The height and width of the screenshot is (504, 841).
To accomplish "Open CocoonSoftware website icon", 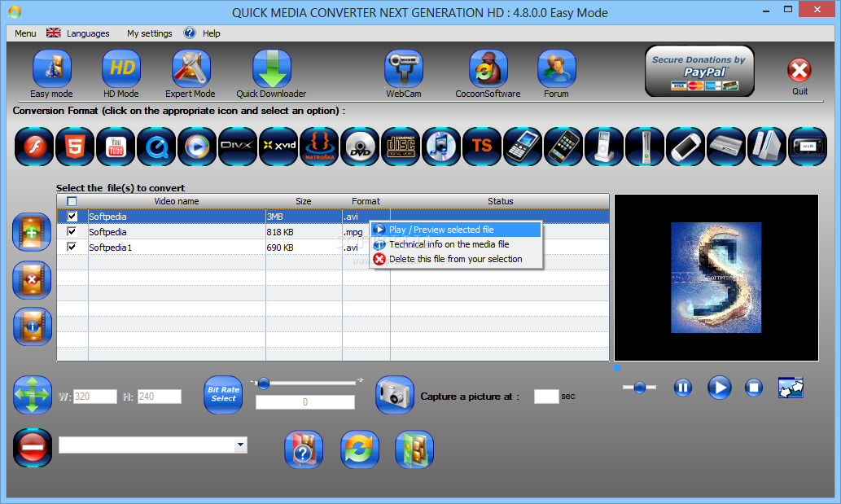I will click(488, 68).
